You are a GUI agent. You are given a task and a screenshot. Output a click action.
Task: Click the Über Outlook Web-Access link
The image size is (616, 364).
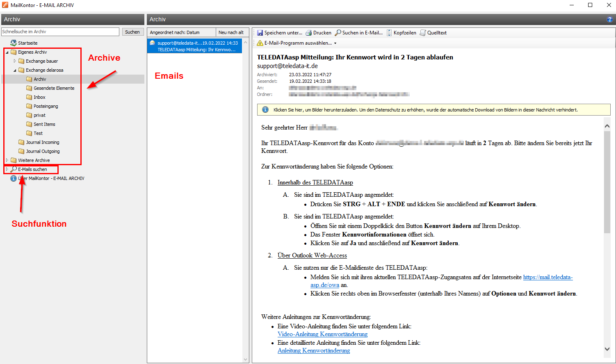[312, 255]
